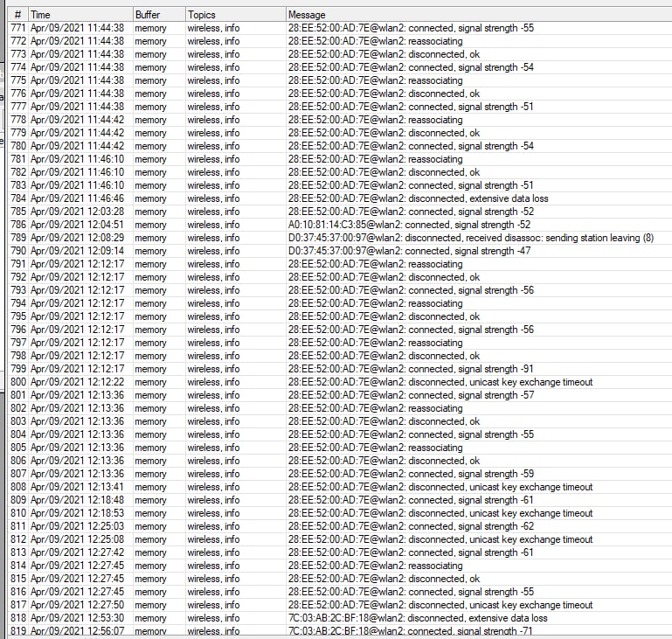Click the Buffer column header
Viewport: 672px width, 639px height.
click(159, 15)
